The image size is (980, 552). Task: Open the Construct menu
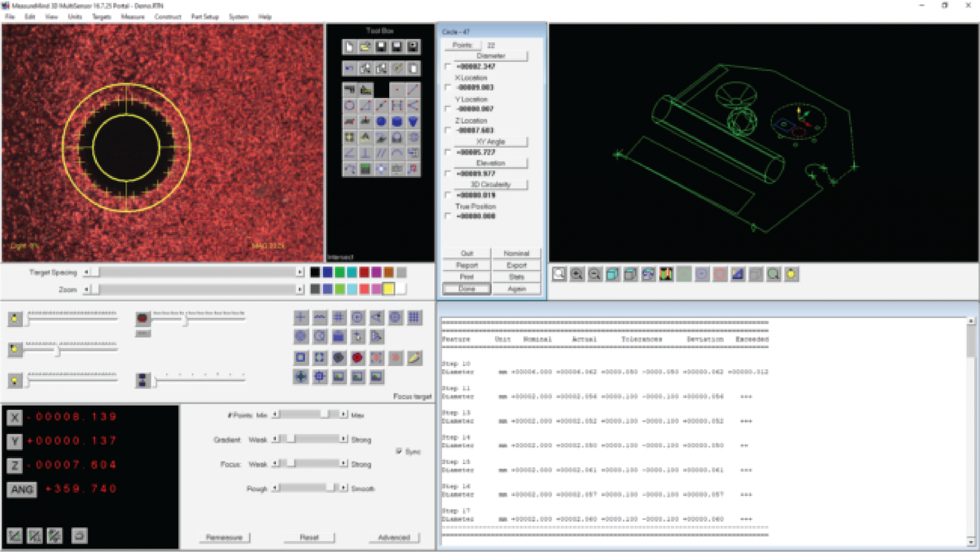coord(169,16)
